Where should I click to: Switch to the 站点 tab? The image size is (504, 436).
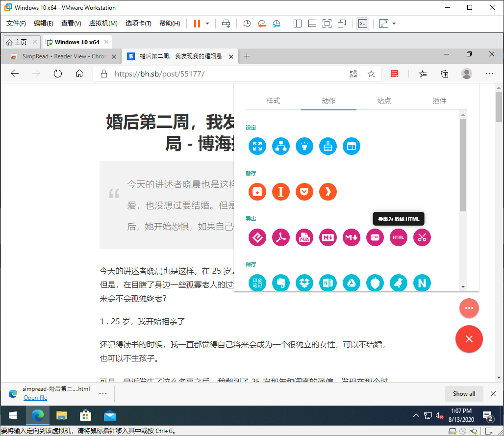(x=384, y=101)
